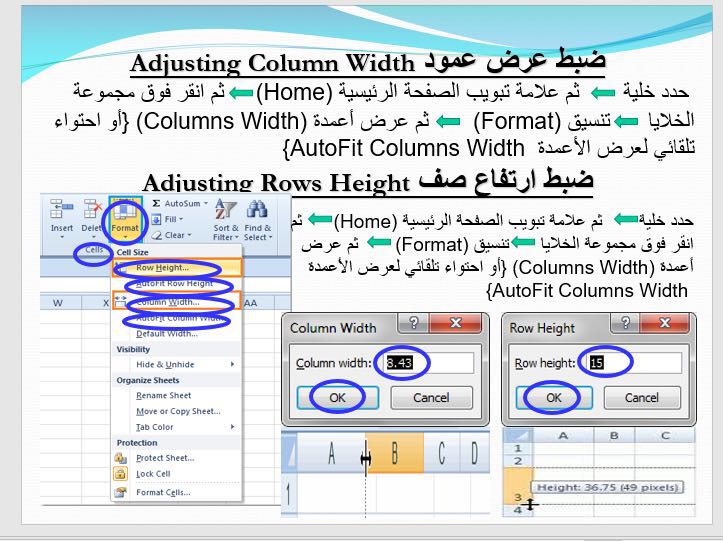The width and height of the screenshot is (723, 541).
Task: Open the Find & Select binoculars tool
Action: [258, 219]
